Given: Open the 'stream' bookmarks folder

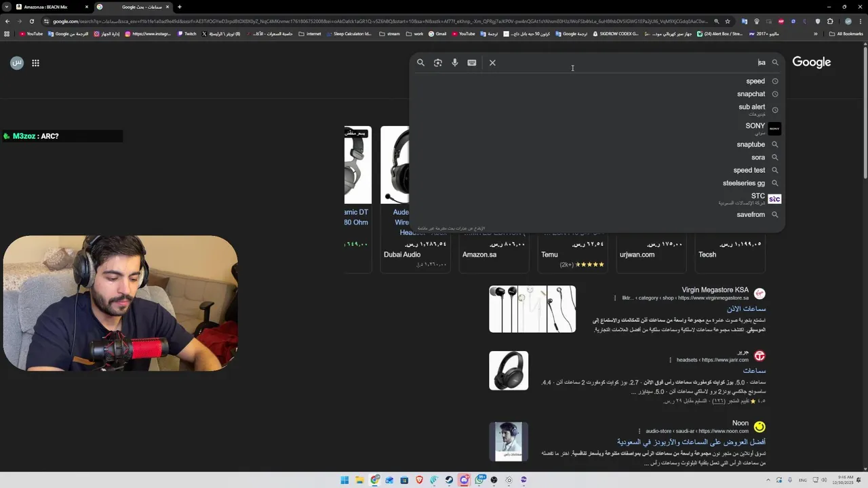Looking at the screenshot, I should pos(390,34).
